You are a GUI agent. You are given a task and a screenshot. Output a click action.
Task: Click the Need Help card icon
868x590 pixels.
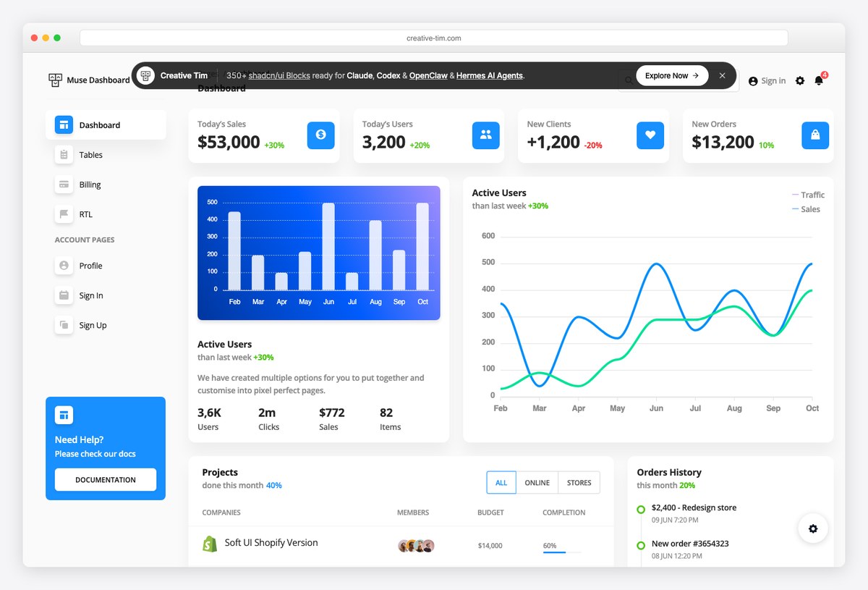(x=64, y=415)
